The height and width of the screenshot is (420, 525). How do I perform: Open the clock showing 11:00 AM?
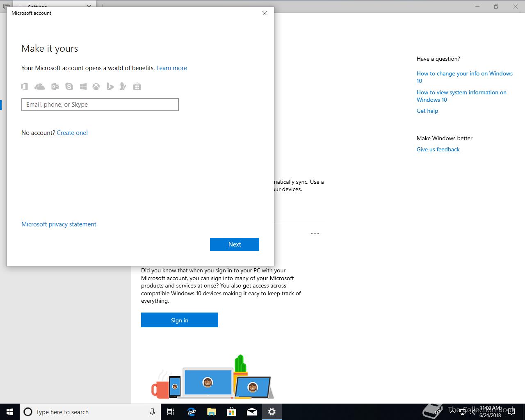[490, 412]
